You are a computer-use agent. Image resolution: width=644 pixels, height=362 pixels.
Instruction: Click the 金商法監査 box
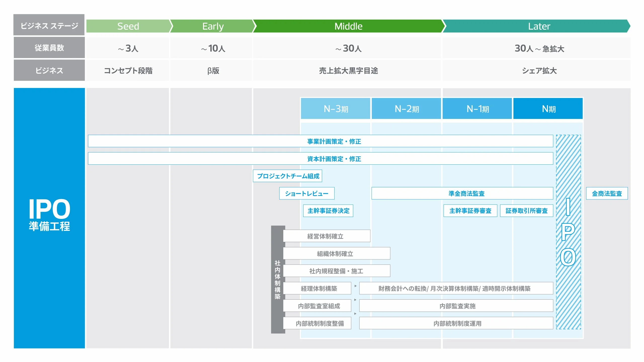[x=607, y=194]
